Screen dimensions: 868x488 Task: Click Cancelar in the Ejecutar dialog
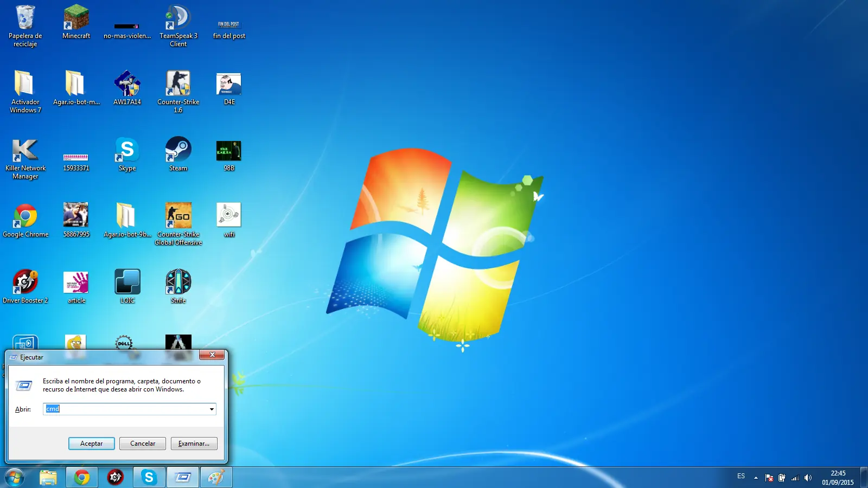tap(143, 444)
